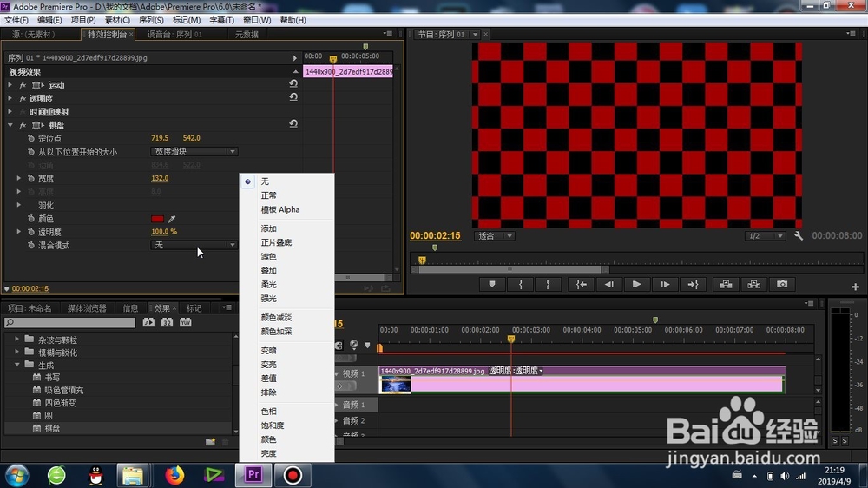This screenshot has width=868, height=488.
Task: Toggle the 运动 effect fx switch
Action: (x=23, y=85)
